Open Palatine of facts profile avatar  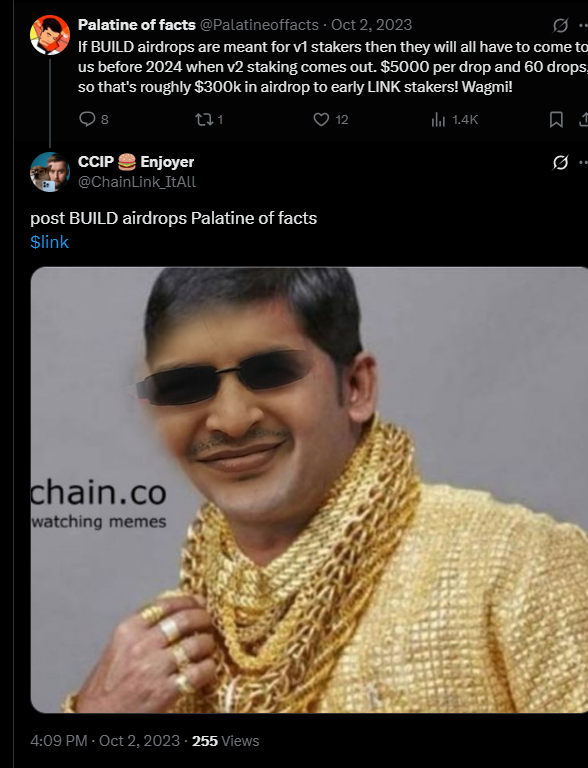49,35
